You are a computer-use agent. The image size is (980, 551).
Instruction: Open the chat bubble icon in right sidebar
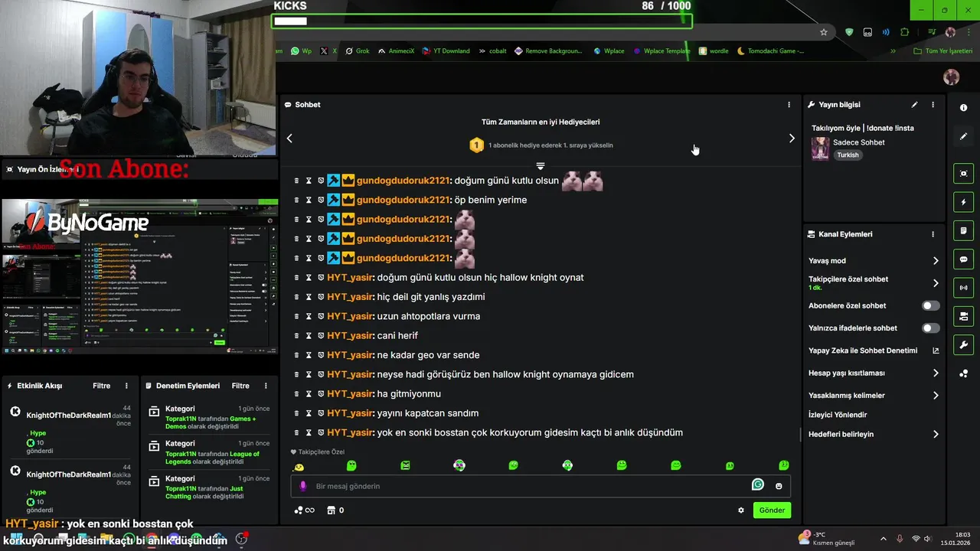click(x=963, y=259)
